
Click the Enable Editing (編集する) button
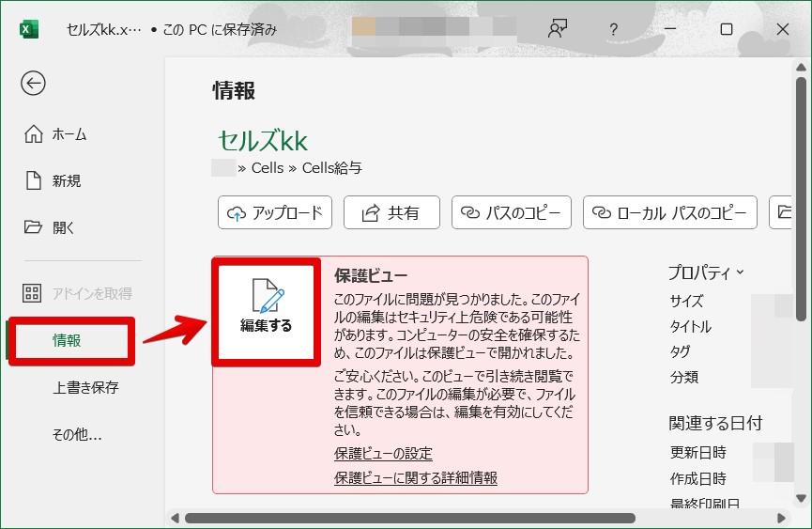click(267, 308)
